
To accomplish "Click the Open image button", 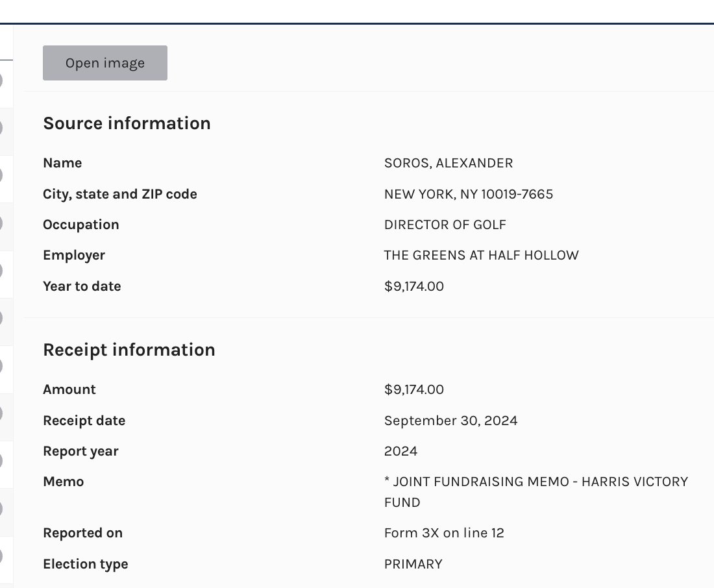I will [x=105, y=63].
